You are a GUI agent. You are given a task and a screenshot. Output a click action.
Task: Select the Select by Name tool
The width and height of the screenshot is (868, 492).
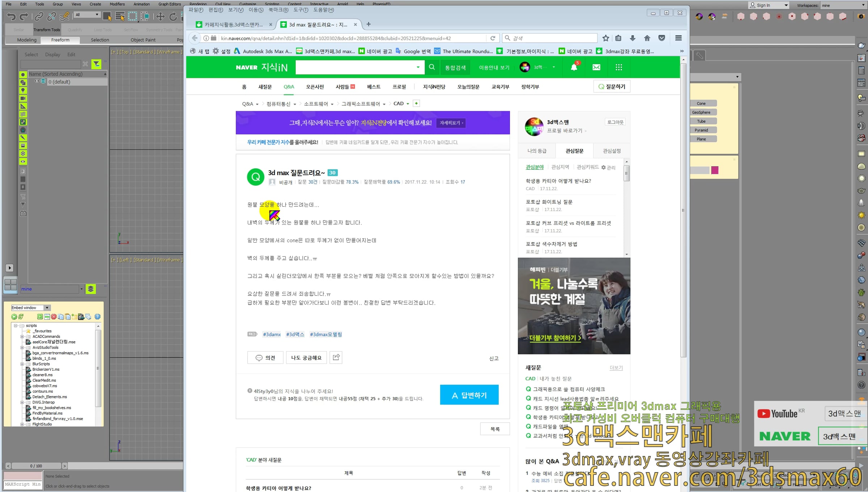coord(120,17)
